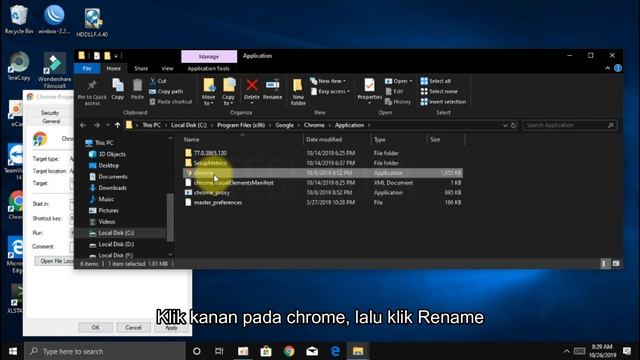Open Security tab in Properties dialog
This screenshot has width=640, height=360.
click(50, 113)
